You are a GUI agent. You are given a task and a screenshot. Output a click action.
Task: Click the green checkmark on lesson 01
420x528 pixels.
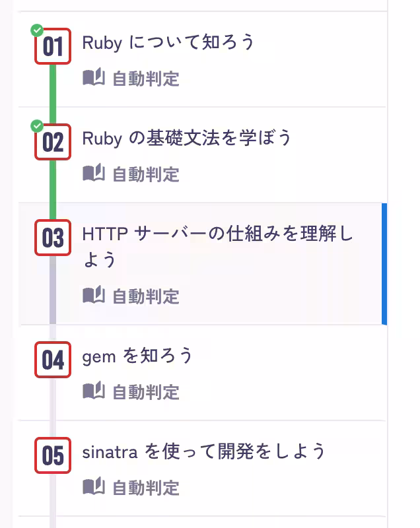point(36,29)
